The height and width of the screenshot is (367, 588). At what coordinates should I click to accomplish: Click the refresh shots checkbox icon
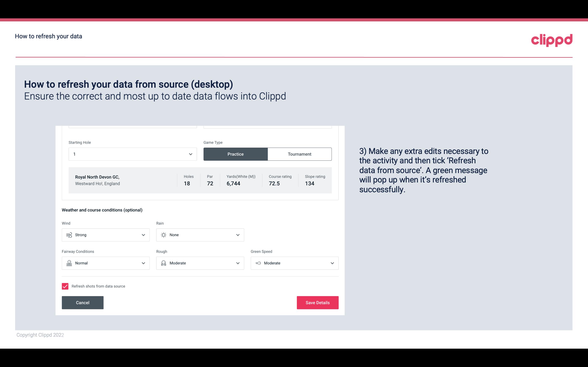[65, 286]
